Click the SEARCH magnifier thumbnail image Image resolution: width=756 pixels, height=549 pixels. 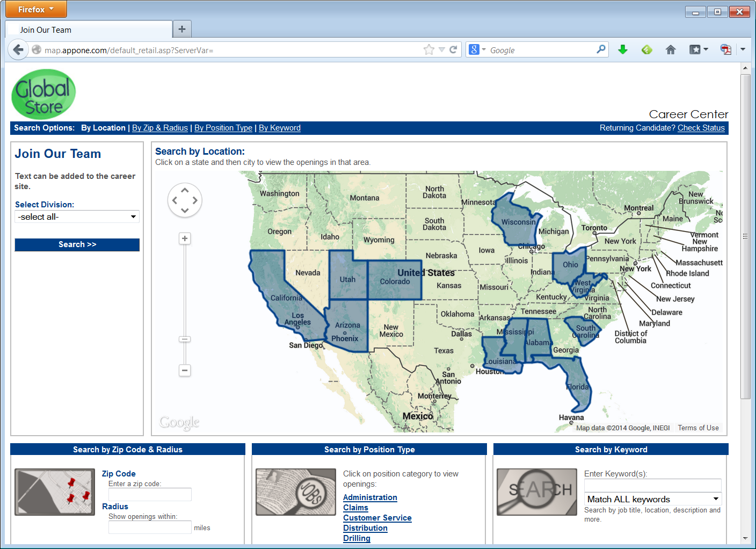tap(537, 492)
